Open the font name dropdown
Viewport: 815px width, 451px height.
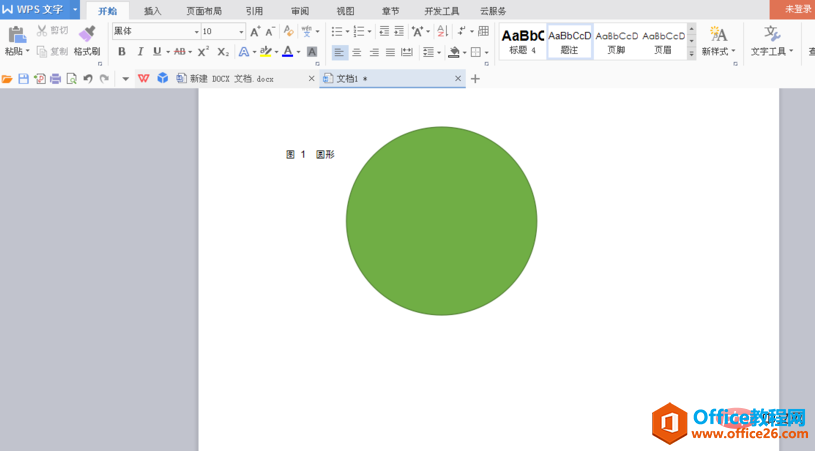(196, 32)
